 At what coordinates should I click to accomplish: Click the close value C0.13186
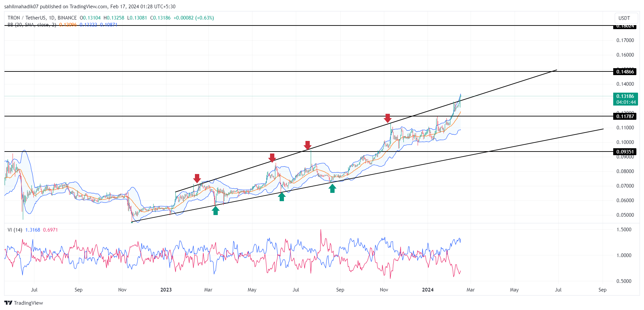click(161, 18)
